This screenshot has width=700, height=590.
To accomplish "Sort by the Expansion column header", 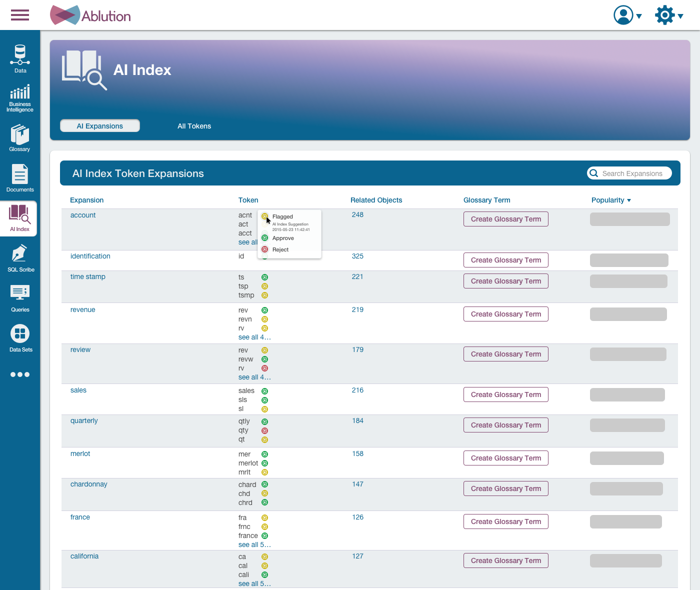I will point(87,200).
